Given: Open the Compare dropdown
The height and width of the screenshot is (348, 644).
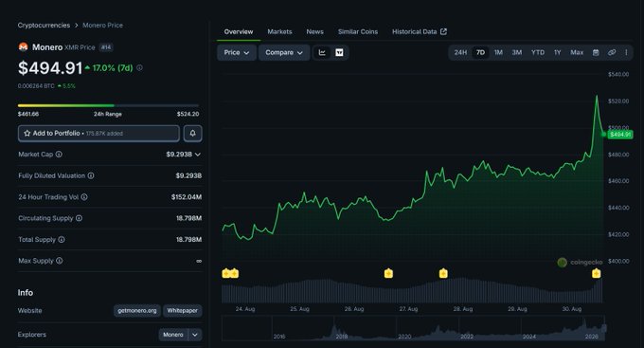Looking at the screenshot, I should click(284, 53).
